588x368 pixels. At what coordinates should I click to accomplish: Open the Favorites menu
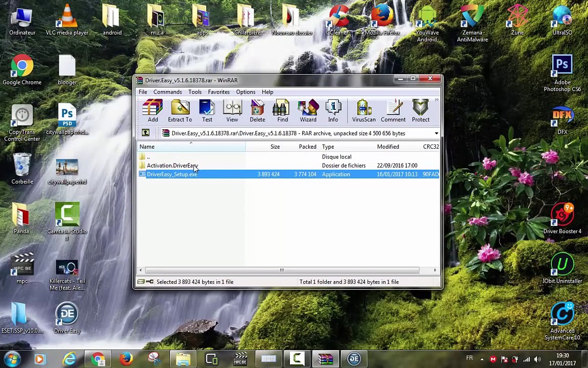pyautogui.click(x=218, y=92)
